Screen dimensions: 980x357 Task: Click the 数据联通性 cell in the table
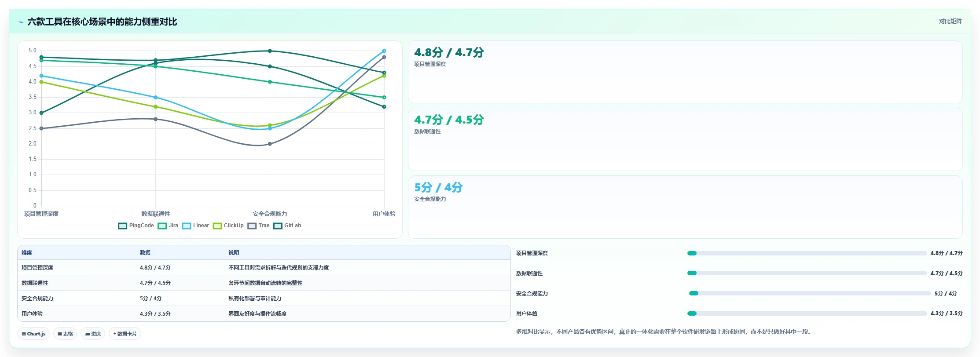(35, 283)
